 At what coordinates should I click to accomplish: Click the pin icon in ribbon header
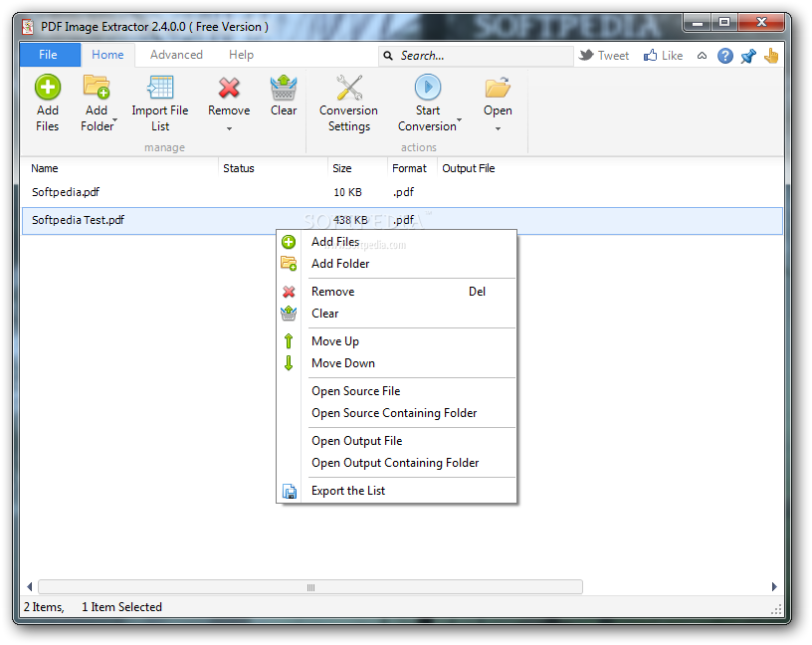point(748,56)
